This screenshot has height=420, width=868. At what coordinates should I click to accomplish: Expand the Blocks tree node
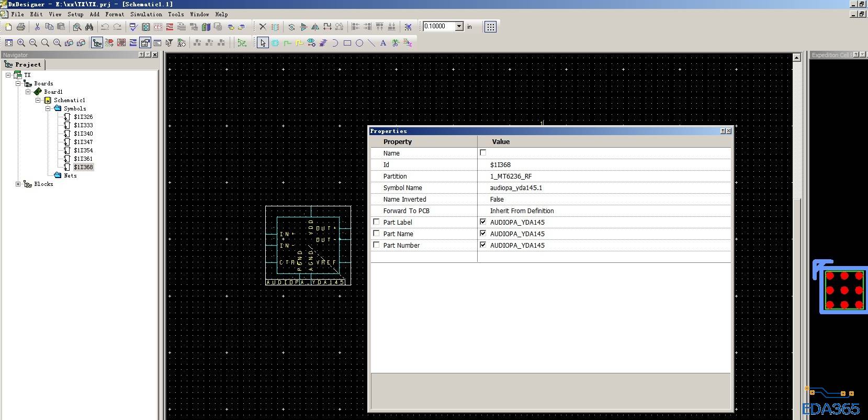pyautogui.click(x=18, y=184)
